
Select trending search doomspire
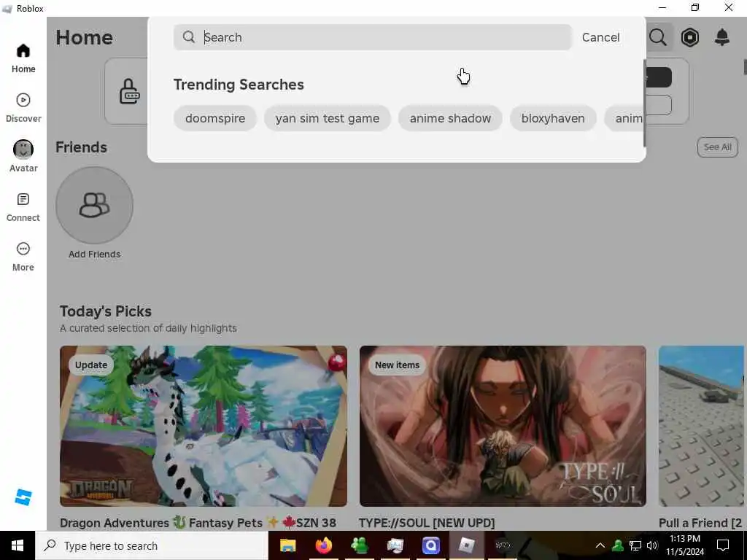(x=215, y=118)
